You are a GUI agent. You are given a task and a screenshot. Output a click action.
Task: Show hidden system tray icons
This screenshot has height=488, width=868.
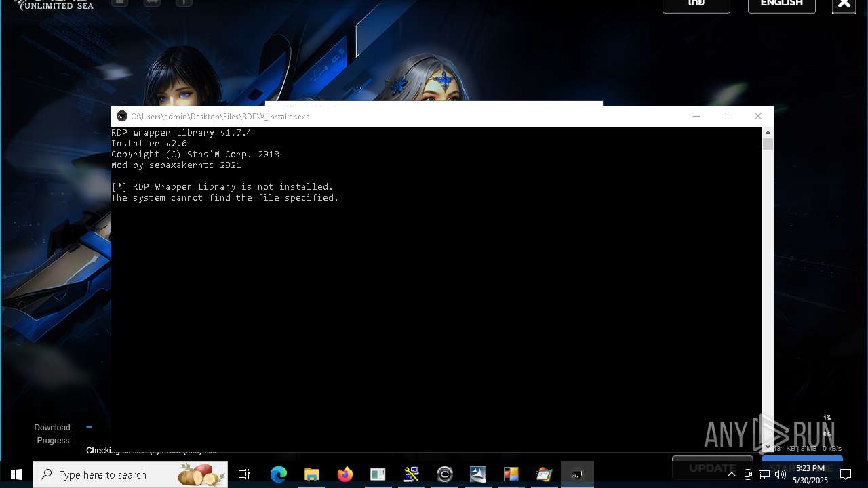pos(732,474)
